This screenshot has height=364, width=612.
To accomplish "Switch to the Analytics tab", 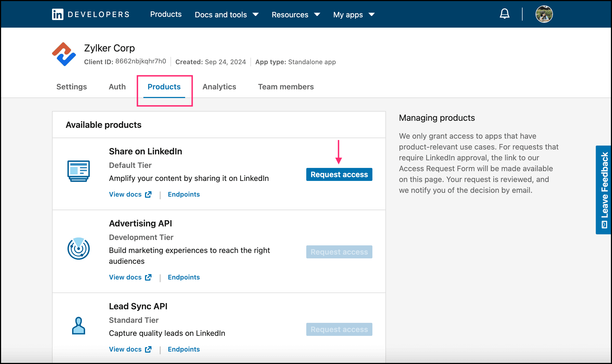I will pyautogui.click(x=219, y=87).
